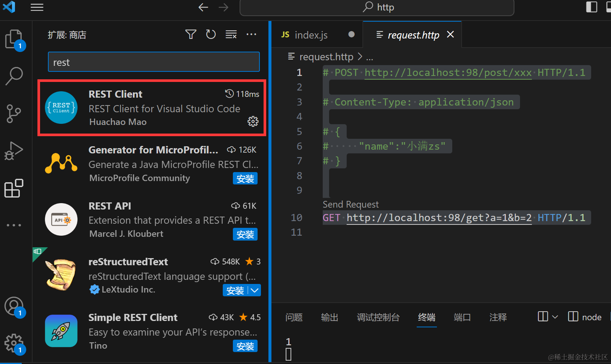The width and height of the screenshot is (611, 364).
Task: Toggle primary sidebar layout icon
Action: [x=592, y=7]
